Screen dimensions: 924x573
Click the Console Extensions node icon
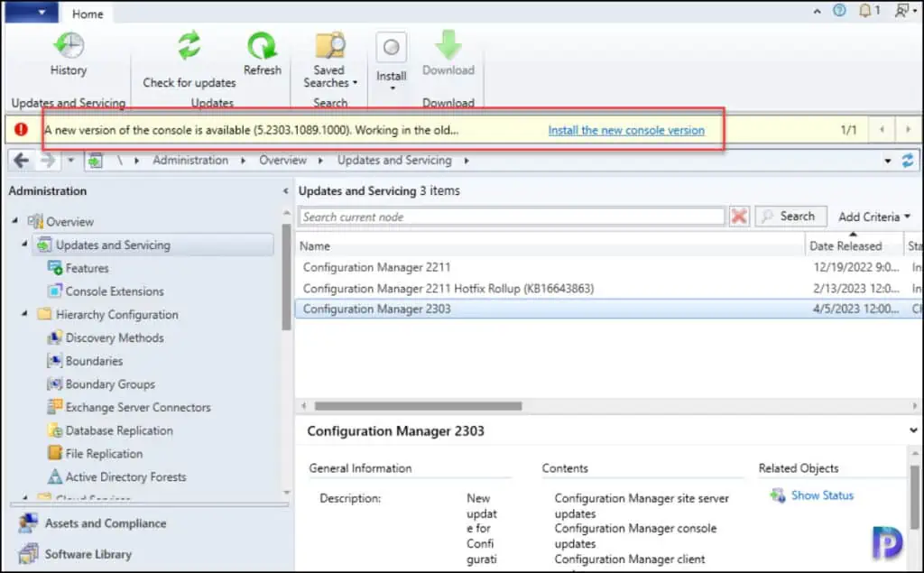pyautogui.click(x=55, y=291)
